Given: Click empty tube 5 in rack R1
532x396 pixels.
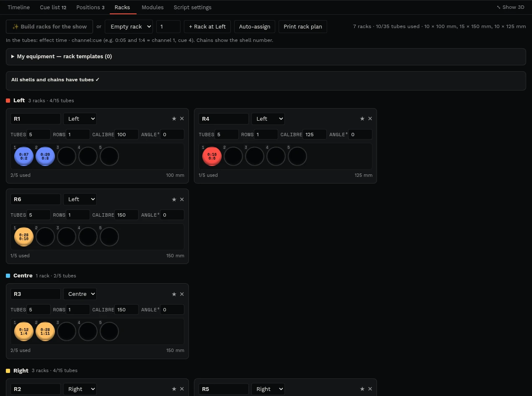Looking at the screenshot, I should click(109, 156).
